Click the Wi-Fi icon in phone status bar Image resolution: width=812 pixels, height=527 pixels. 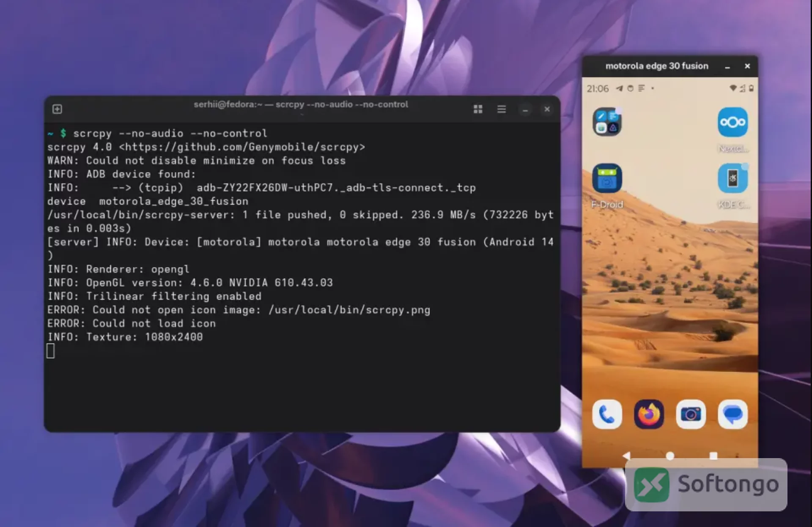[x=733, y=88]
